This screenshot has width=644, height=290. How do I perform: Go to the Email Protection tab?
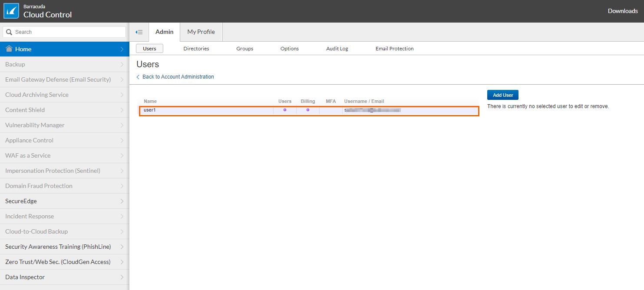click(394, 49)
